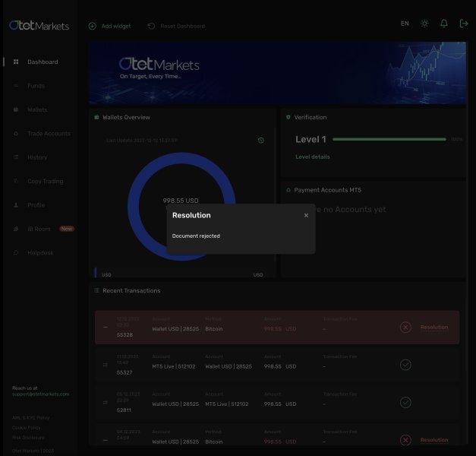476x456 pixels.
Task: Open Dashboard in sidebar
Action: (43, 62)
